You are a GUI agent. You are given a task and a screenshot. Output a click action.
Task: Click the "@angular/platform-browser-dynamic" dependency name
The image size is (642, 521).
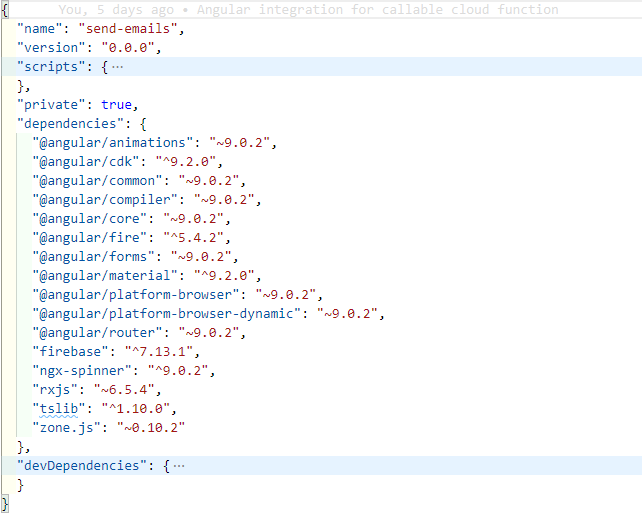coord(166,313)
